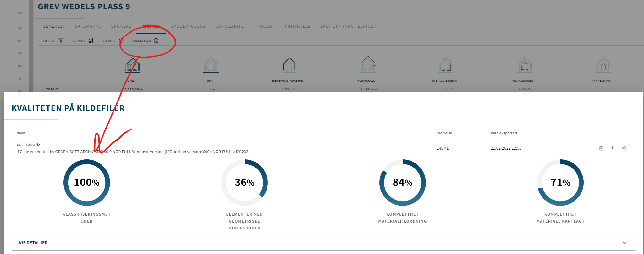Download the ARK_GW9.ifc source file
644x254 pixels.
point(612,148)
